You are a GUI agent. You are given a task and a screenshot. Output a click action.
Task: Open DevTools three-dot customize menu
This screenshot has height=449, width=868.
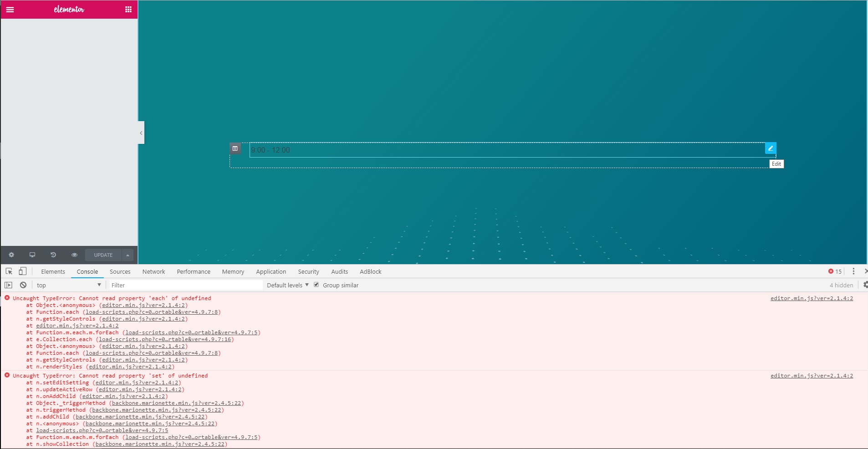(853, 271)
